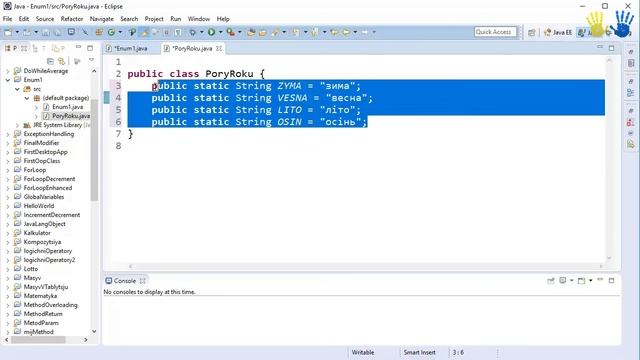This screenshot has height=360, width=640.
Task: Select the MethodOverloading project
Action: (50, 304)
